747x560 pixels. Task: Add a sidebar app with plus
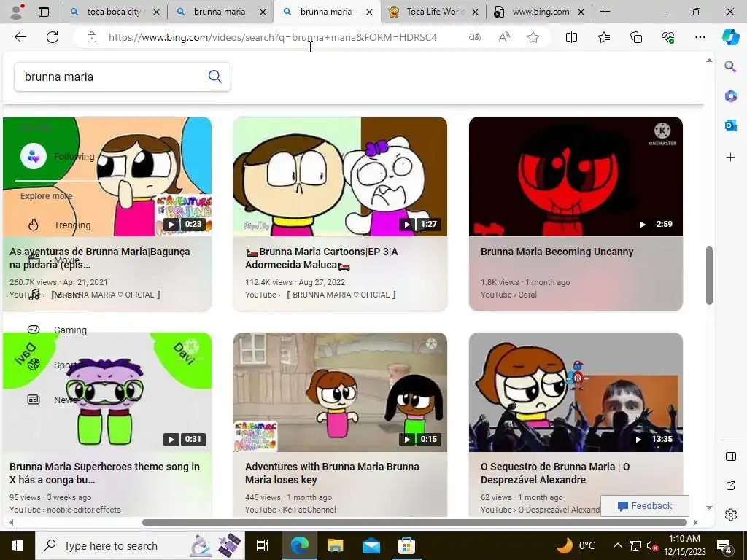coord(730,157)
